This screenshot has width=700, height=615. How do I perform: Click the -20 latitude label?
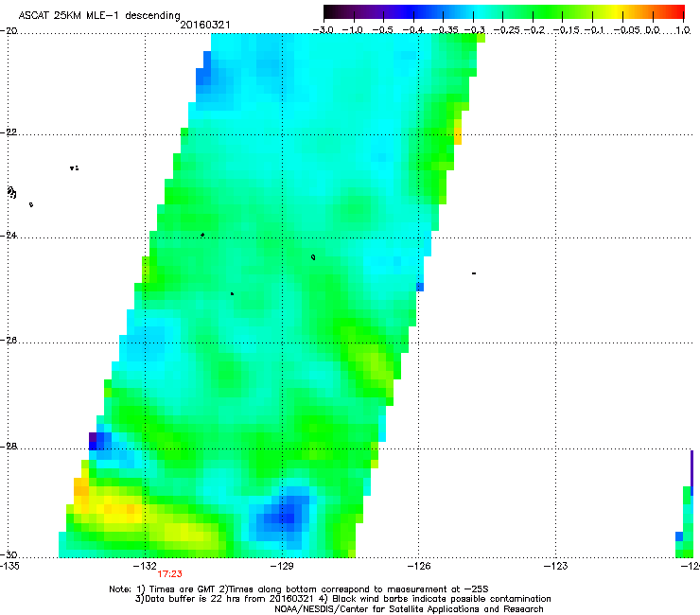click(x=9, y=31)
